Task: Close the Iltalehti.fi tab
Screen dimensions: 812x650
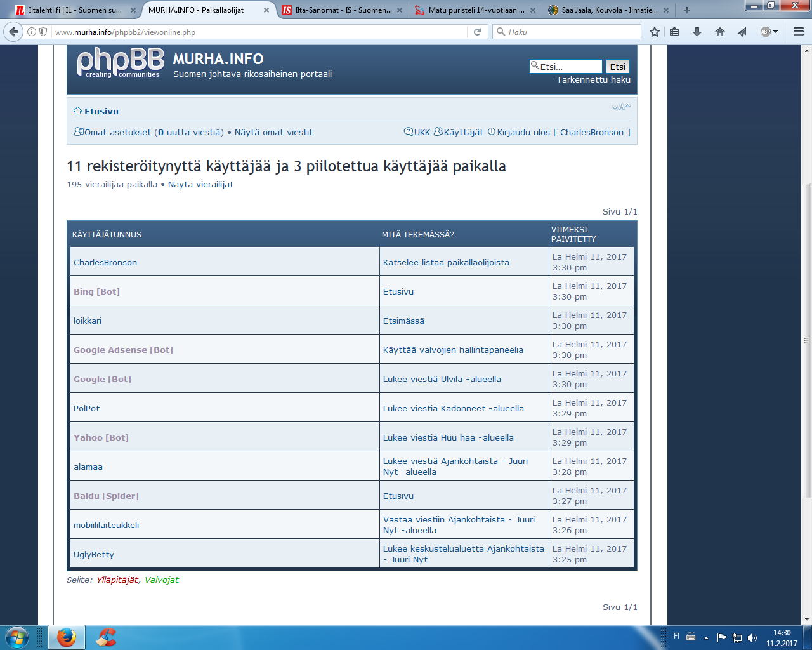Action: pyautogui.click(x=133, y=10)
